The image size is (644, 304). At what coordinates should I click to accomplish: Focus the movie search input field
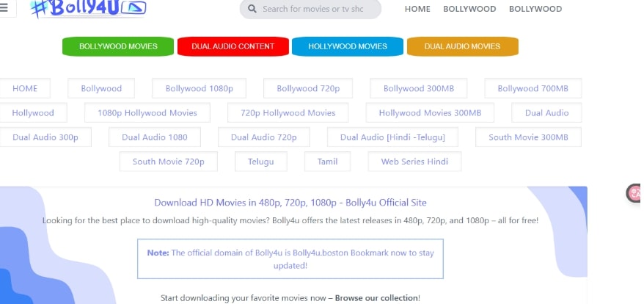(310, 9)
